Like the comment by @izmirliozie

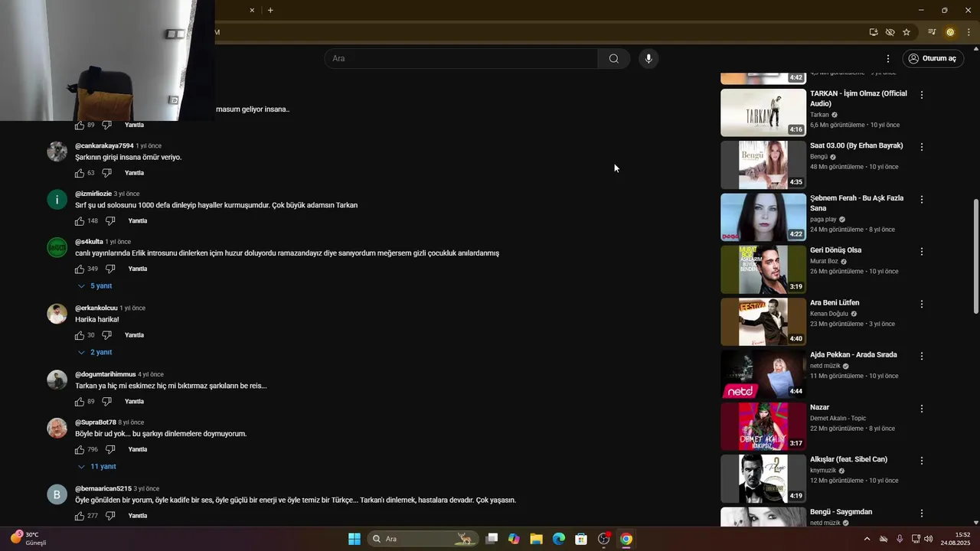pos(80,221)
